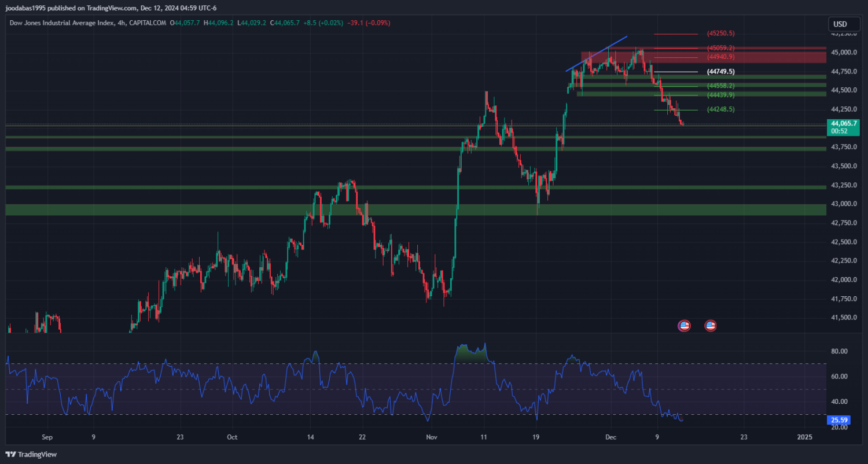Click the later US flag economic event icon
The image size is (868, 464).
pyautogui.click(x=710, y=326)
